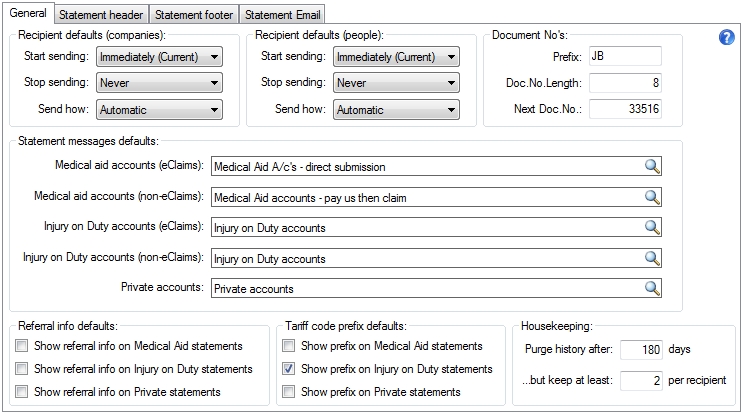
Task: Switch to the General tab
Action: (28, 13)
